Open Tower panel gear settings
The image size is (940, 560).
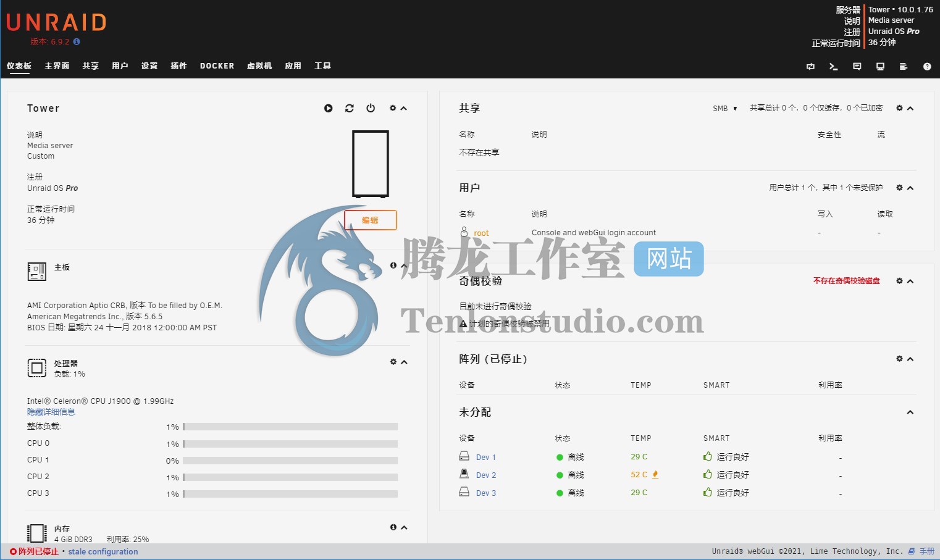(393, 108)
